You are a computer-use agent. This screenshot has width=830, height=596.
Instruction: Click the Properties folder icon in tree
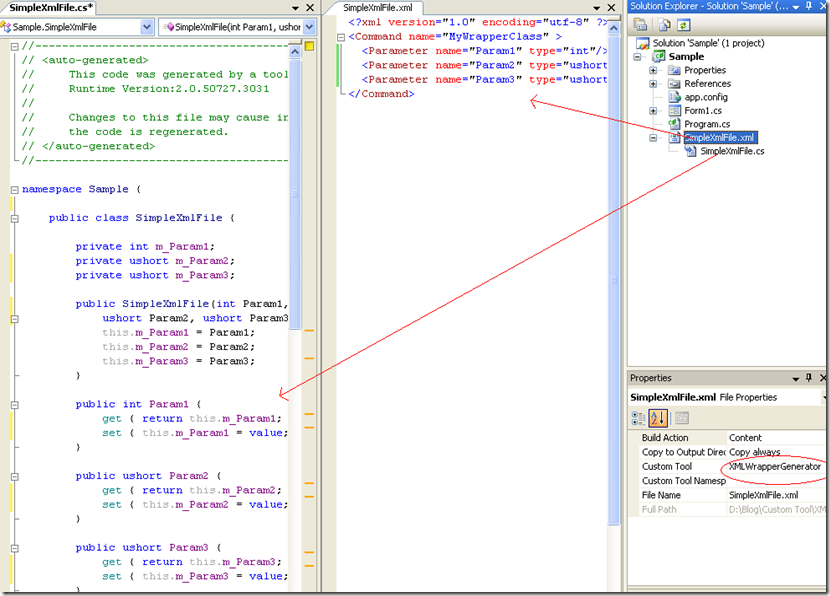(x=674, y=70)
